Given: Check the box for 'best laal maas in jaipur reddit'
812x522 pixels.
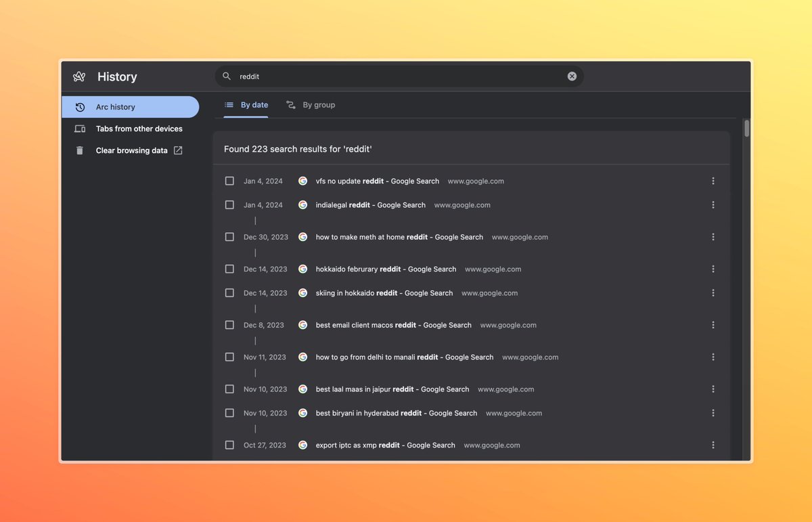Looking at the screenshot, I should [229, 389].
